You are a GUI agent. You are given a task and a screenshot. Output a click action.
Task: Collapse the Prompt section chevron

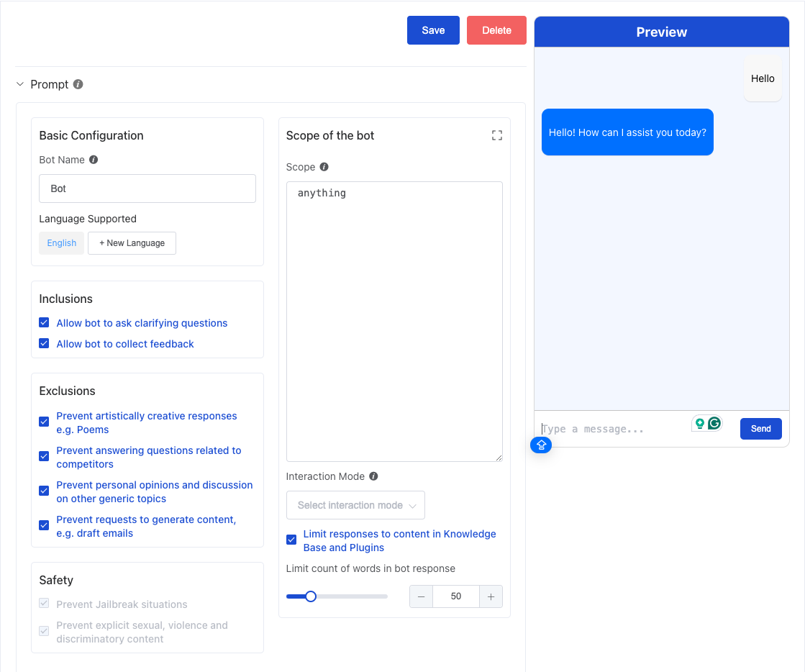click(20, 84)
